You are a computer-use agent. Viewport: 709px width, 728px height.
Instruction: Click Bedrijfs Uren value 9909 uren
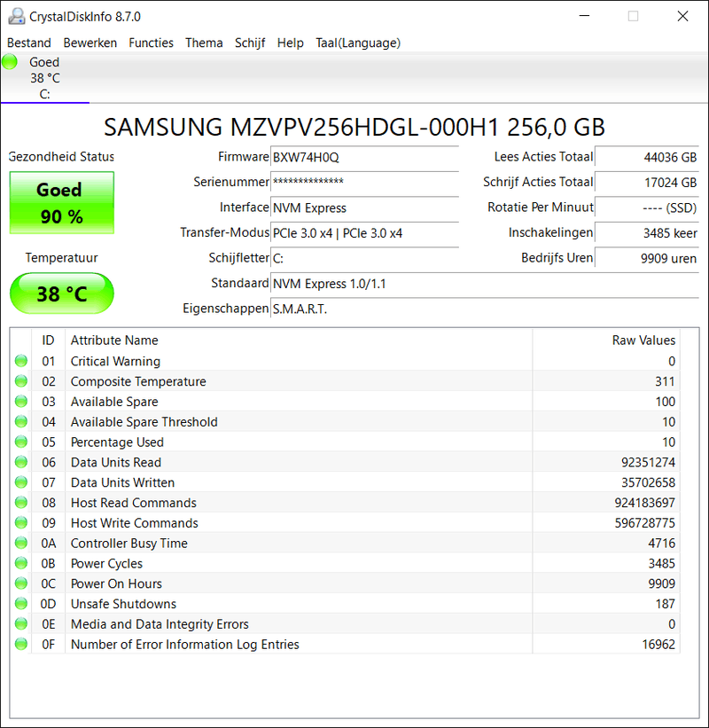[647, 258]
